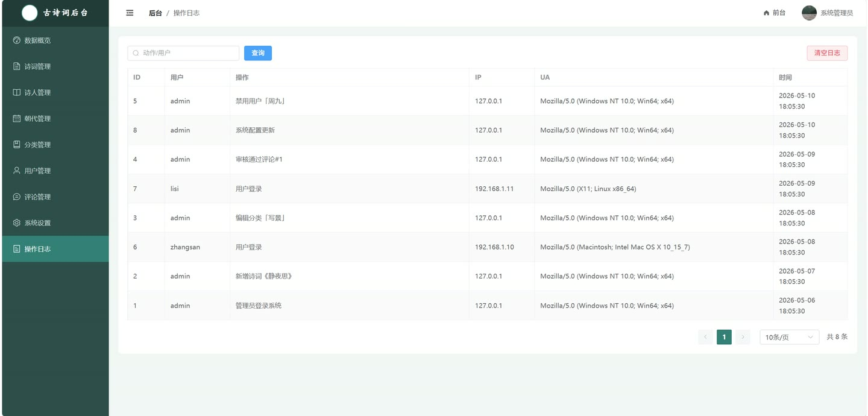Click the 诗人管理 book icon
Viewport: 868px width, 416px height.
(17, 92)
